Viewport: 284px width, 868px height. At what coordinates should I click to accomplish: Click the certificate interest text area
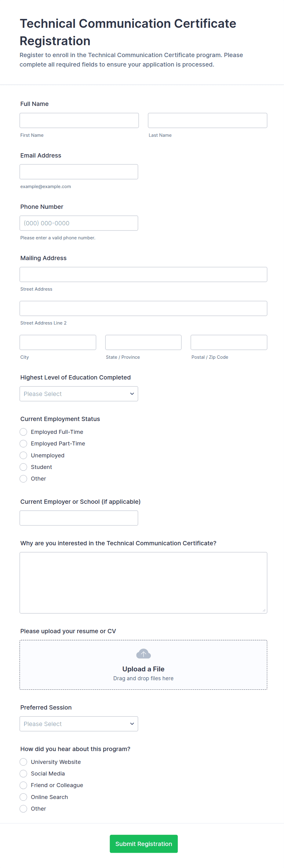143,583
